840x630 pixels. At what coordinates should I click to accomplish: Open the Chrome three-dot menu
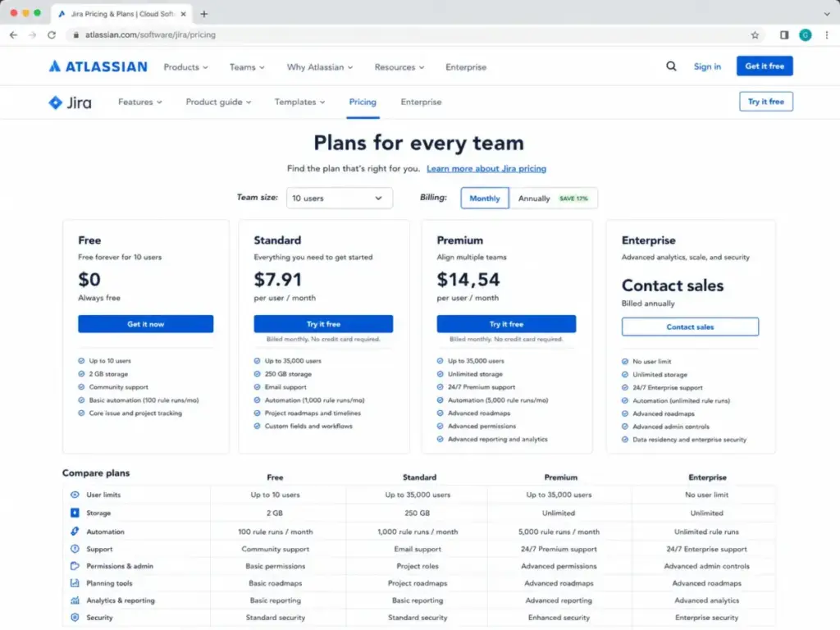click(827, 34)
